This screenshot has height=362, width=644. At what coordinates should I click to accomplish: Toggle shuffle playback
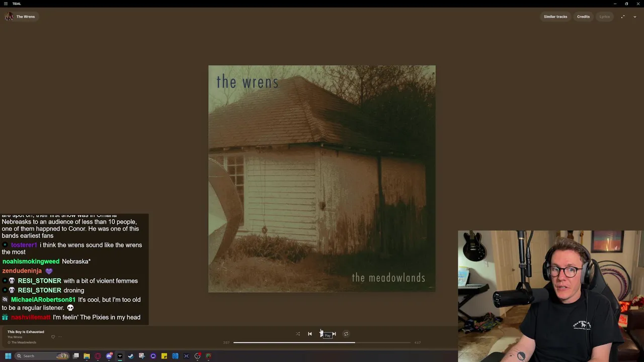pyautogui.click(x=298, y=334)
